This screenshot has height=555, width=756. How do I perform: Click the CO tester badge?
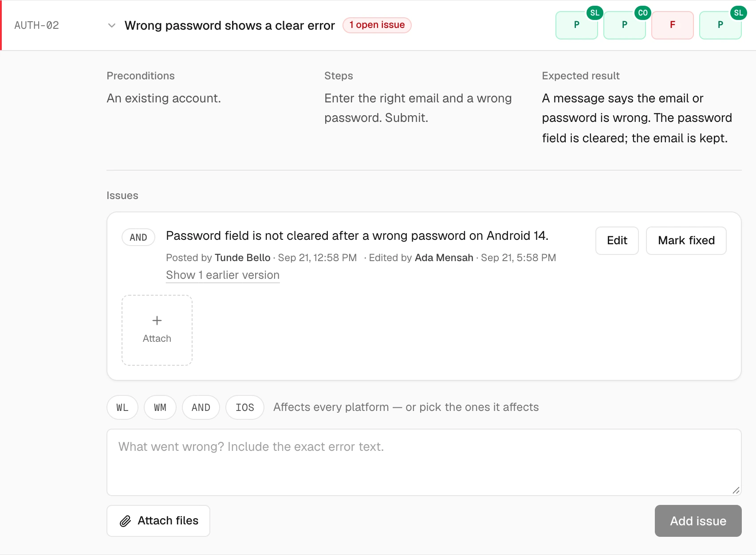pos(643,13)
